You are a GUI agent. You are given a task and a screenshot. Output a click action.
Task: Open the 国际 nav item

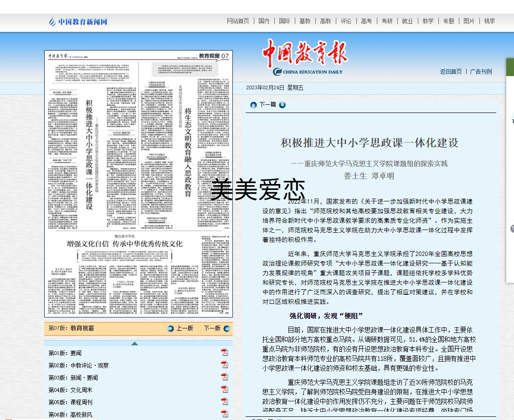(x=284, y=21)
